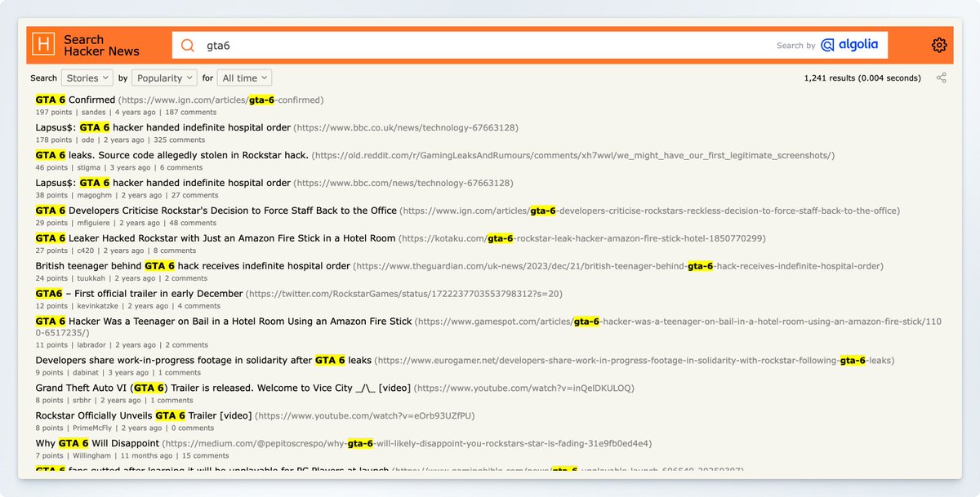Screen dimensions: 980x497
Task: Open the Stories type dropdown
Action: coord(87,77)
